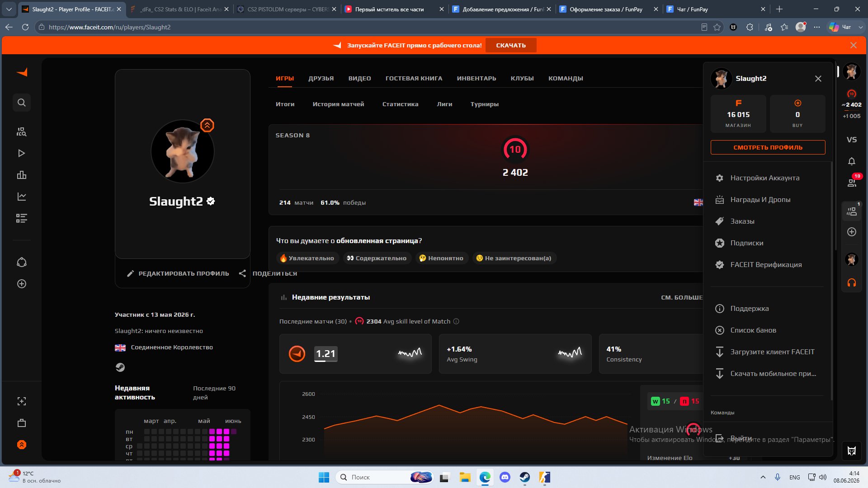Open the КЛУБЫ tab
The width and height of the screenshot is (868, 488).
pos(522,78)
